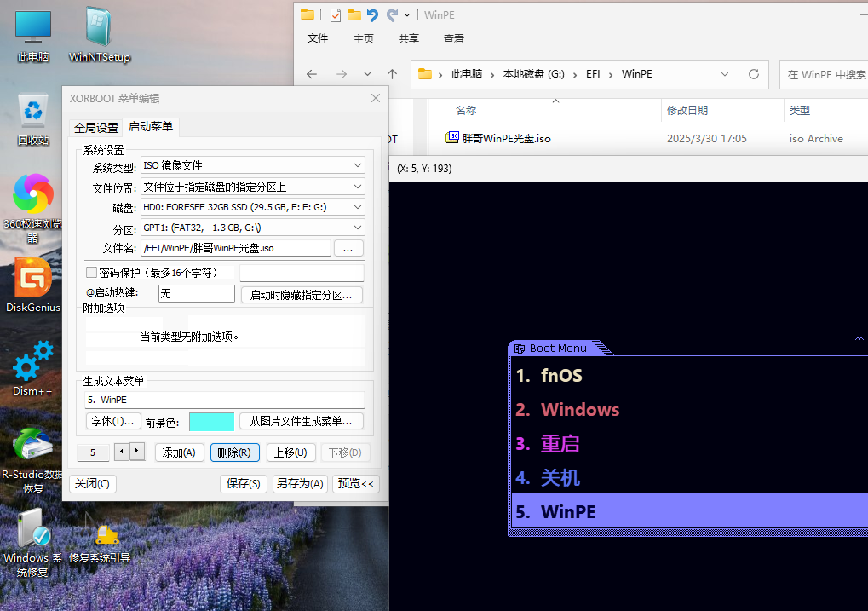868x611 pixels.
Task: Click the 启动热键 input field
Action: coord(197,294)
